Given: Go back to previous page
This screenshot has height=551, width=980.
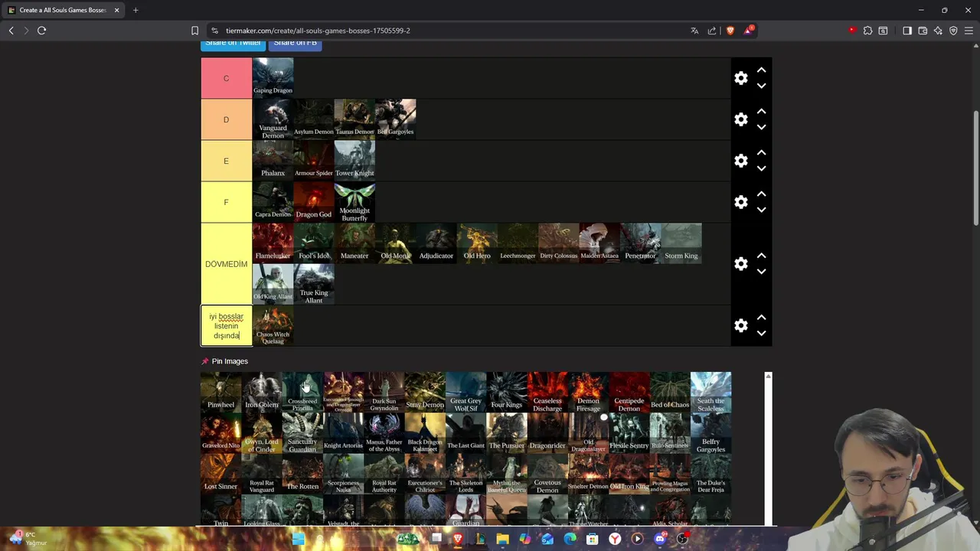Looking at the screenshot, I should click(x=11, y=31).
